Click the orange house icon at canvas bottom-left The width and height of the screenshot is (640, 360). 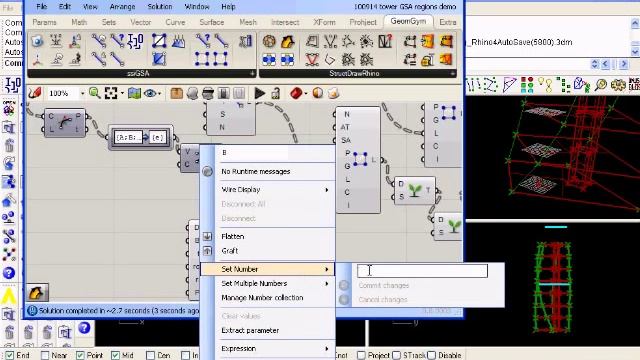pos(36,293)
